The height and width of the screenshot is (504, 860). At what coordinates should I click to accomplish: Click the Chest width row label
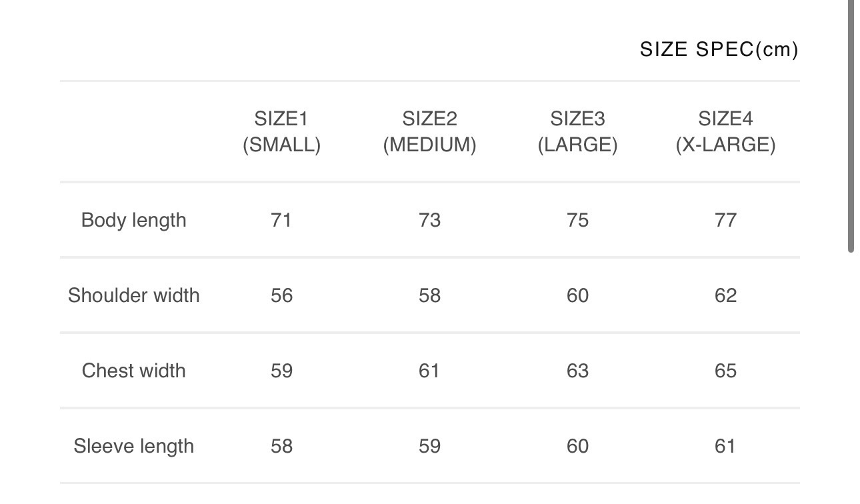pos(133,371)
